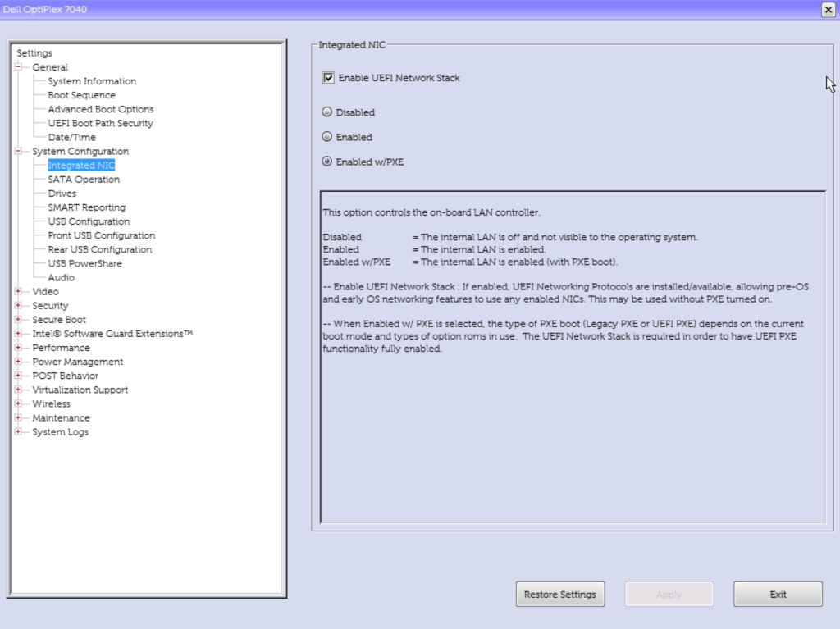Viewport: 840px width, 629px height.
Task: Expand the Secure Boot section
Action: (x=18, y=319)
